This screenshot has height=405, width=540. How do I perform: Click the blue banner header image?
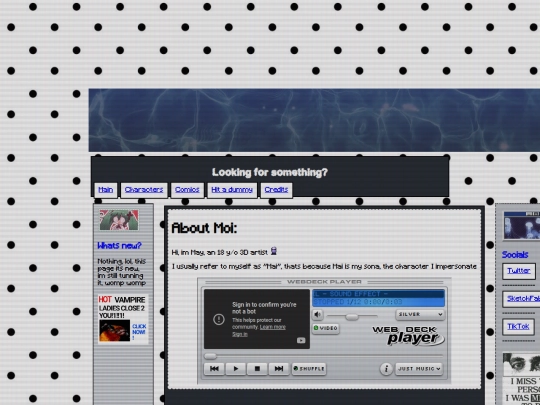[x=314, y=120]
